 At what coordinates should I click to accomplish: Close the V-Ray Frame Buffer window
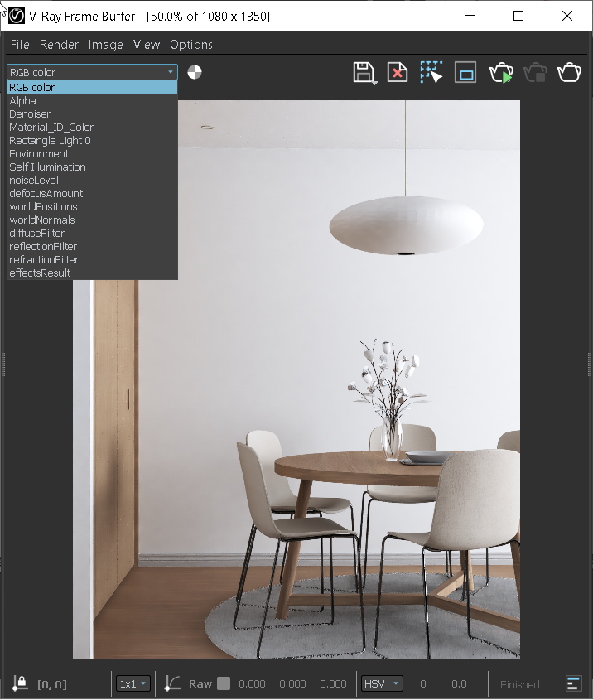tap(567, 16)
